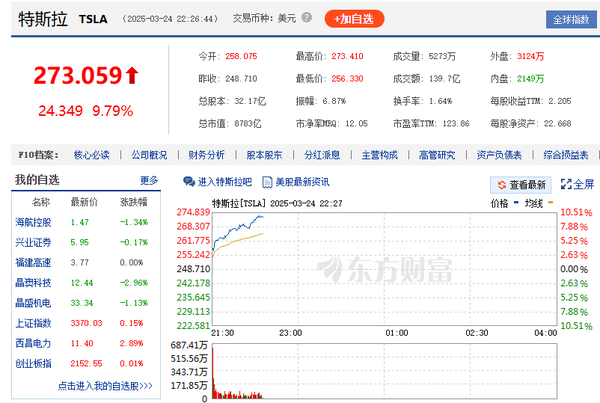Click the chat bubble icon for 特斯拉吧
Image resolution: width=600 pixels, height=403 pixels.
coord(189,182)
